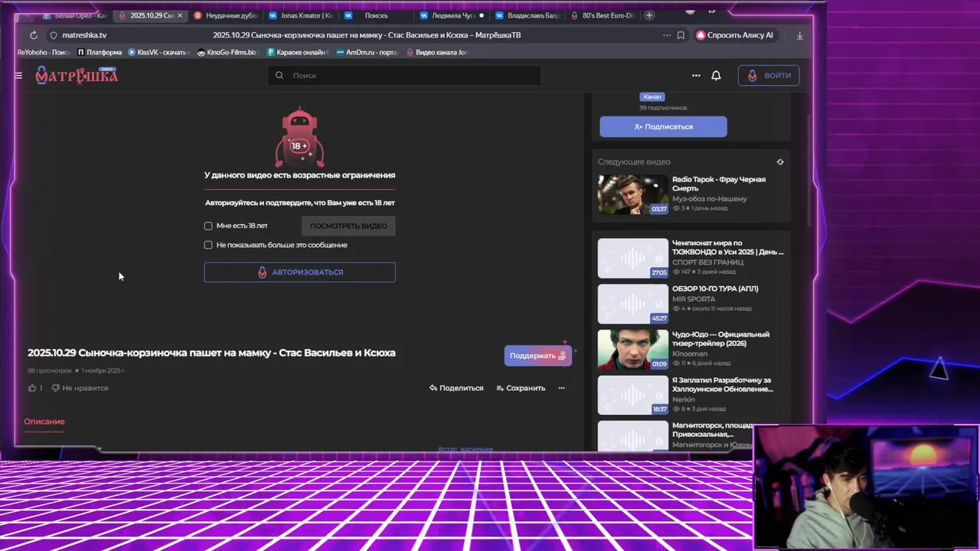
Task: Switch to Неудачные дубли tab
Action: [x=226, y=15]
